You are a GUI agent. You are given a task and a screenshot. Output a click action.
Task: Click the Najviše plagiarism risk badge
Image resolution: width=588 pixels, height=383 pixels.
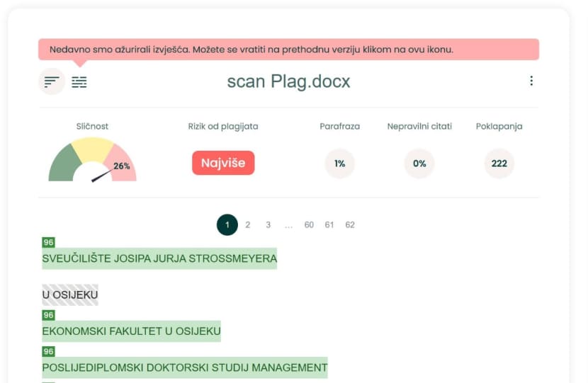click(223, 163)
